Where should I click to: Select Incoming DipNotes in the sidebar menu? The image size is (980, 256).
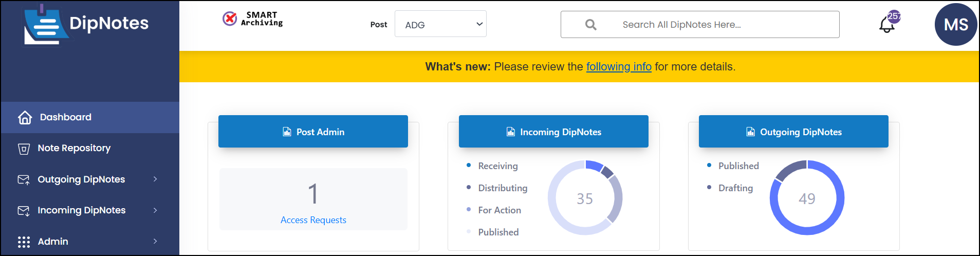pyautogui.click(x=90, y=210)
